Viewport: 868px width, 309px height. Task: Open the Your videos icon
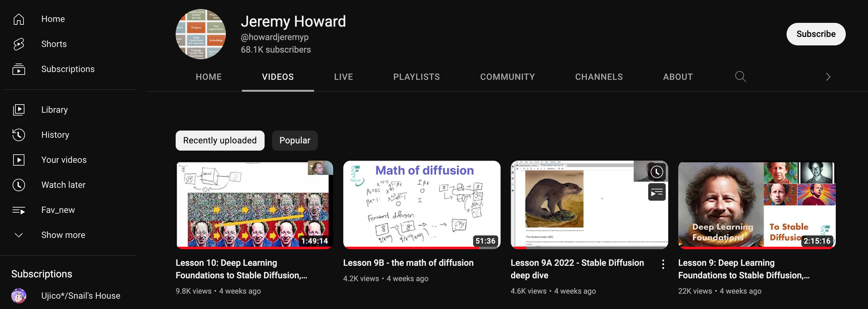[x=19, y=160]
